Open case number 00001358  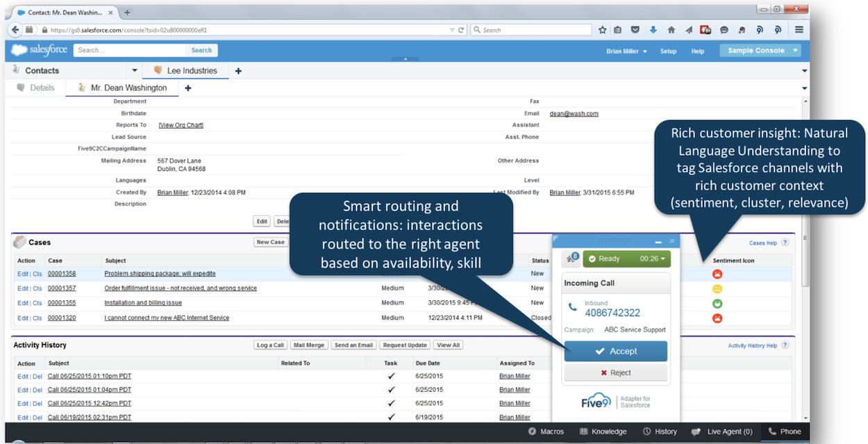(x=62, y=274)
